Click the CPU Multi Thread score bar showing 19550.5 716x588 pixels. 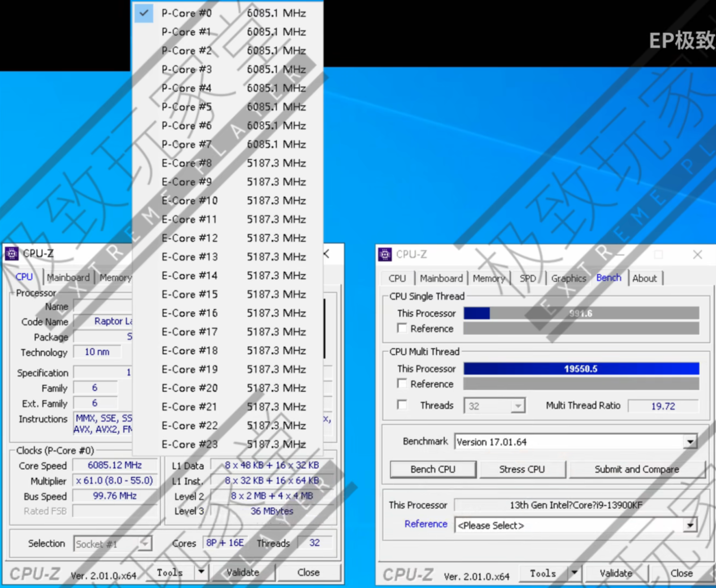580,368
